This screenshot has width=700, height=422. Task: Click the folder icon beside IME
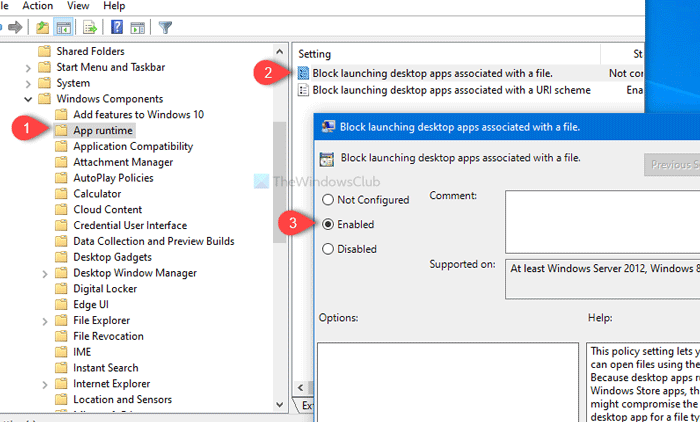coord(61,352)
